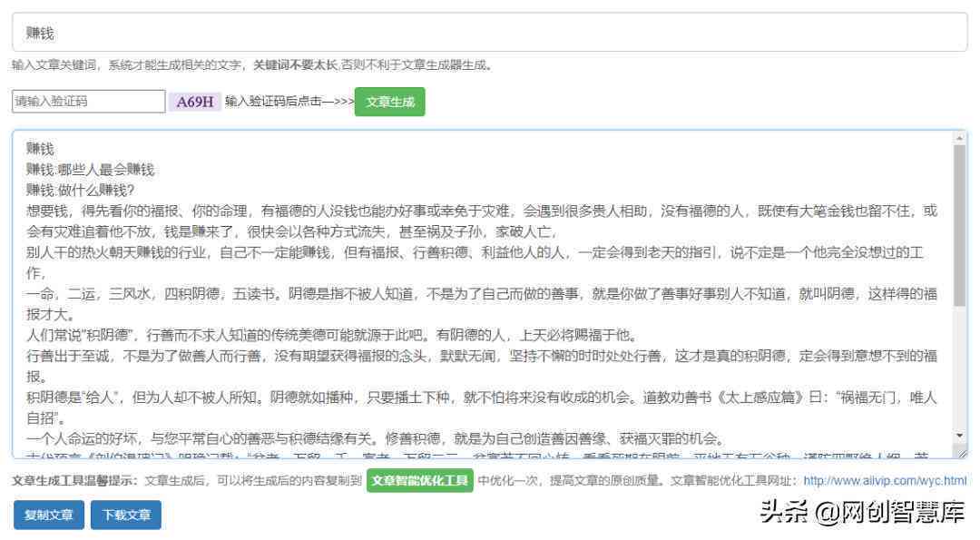Click the paragraph starting 积阴德是"给人"
Viewport: 980px width, 540px height.
pos(482,407)
